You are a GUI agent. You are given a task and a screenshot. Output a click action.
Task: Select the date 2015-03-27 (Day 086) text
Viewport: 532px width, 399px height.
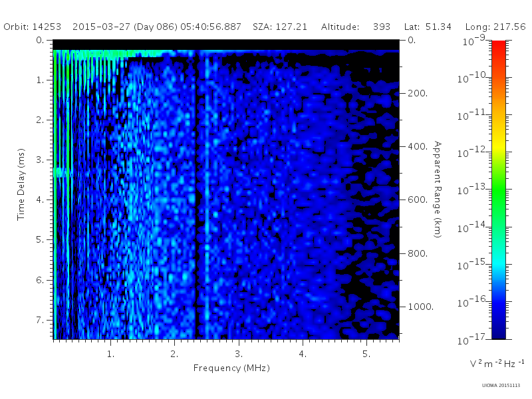coord(125,27)
